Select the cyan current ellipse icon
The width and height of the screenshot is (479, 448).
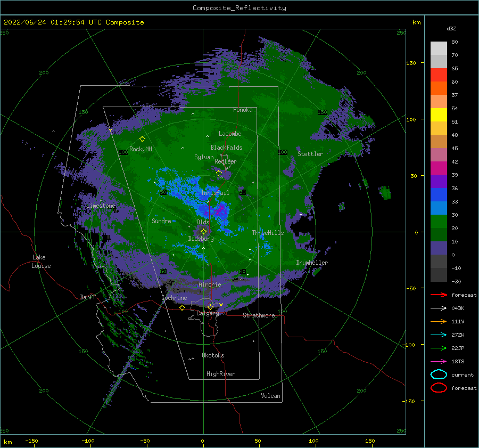(439, 374)
